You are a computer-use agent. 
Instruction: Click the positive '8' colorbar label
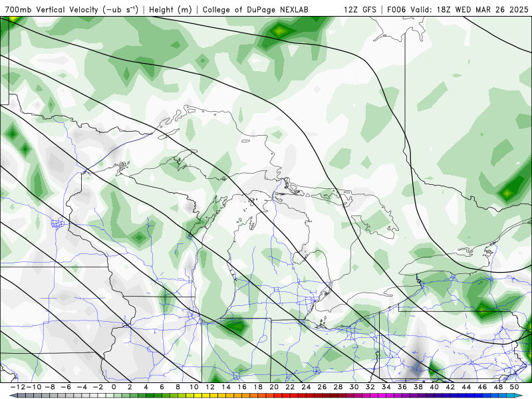(x=178, y=387)
